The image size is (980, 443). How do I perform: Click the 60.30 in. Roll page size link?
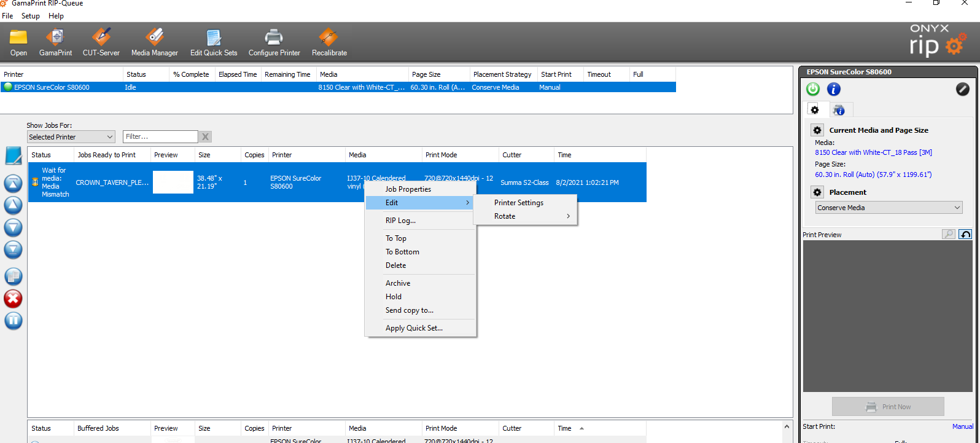[873, 174]
